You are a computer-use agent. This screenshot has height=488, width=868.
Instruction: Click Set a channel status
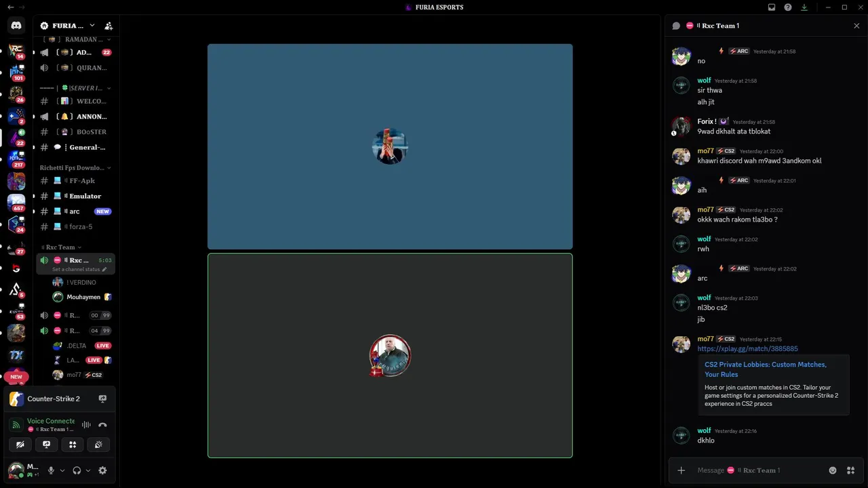[x=76, y=270]
